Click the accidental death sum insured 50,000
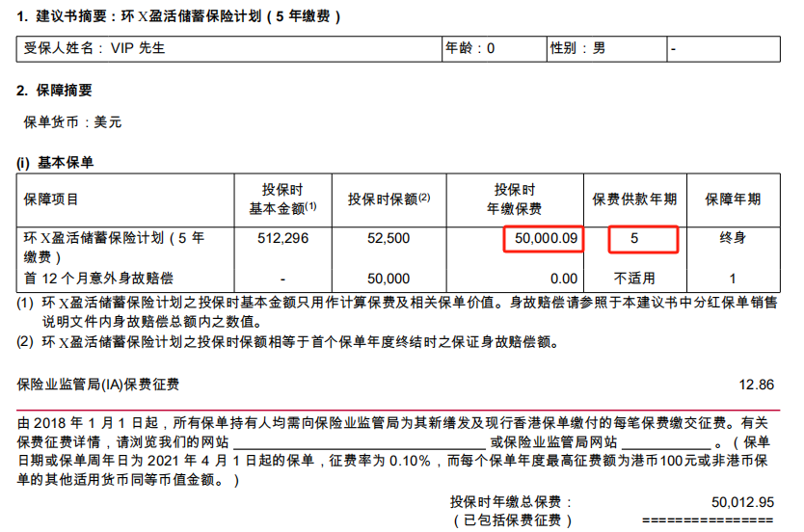 [389, 279]
